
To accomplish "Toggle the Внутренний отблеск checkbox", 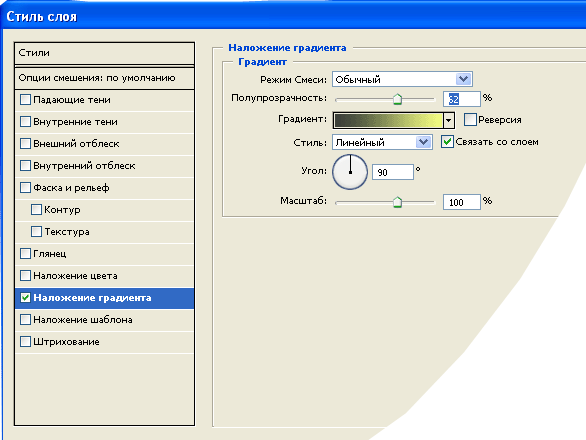I will coord(25,166).
